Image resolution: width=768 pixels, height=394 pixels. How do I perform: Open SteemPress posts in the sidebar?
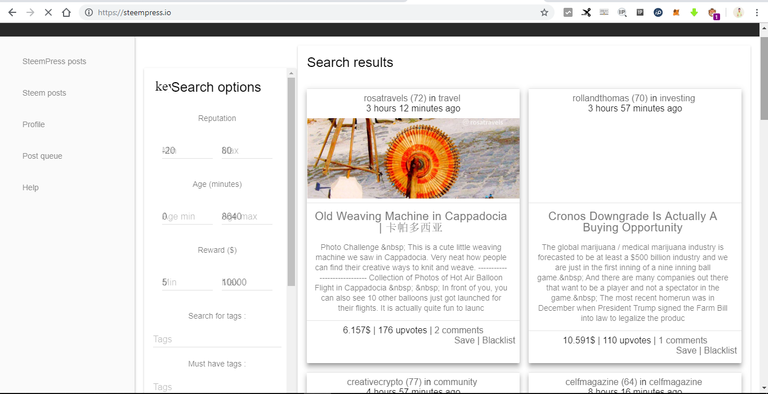[54, 61]
